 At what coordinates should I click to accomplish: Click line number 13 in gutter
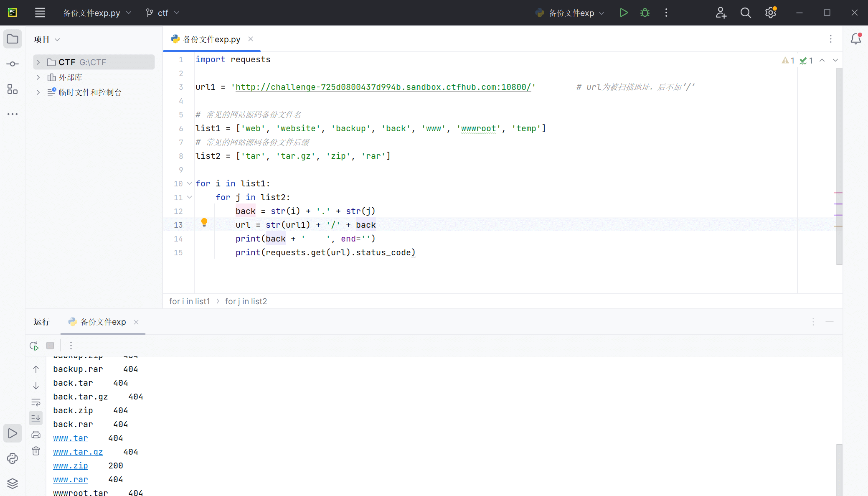point(178,225)
